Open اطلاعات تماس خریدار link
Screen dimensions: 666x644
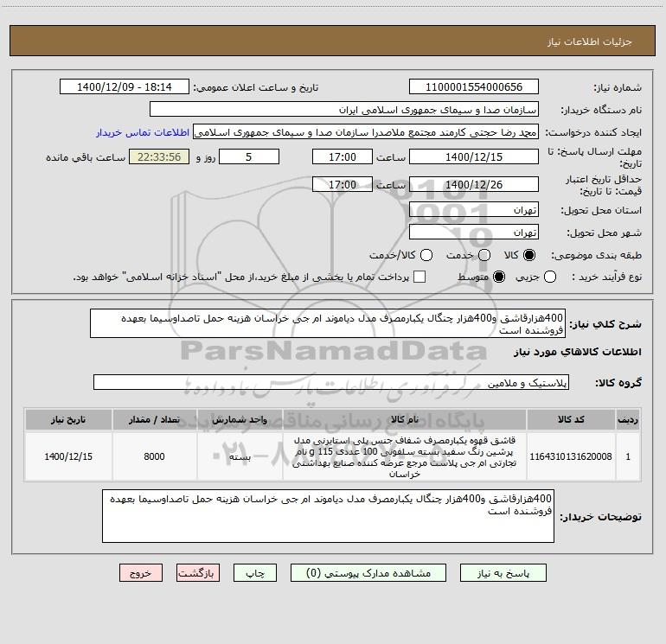[x=143, y=132]
